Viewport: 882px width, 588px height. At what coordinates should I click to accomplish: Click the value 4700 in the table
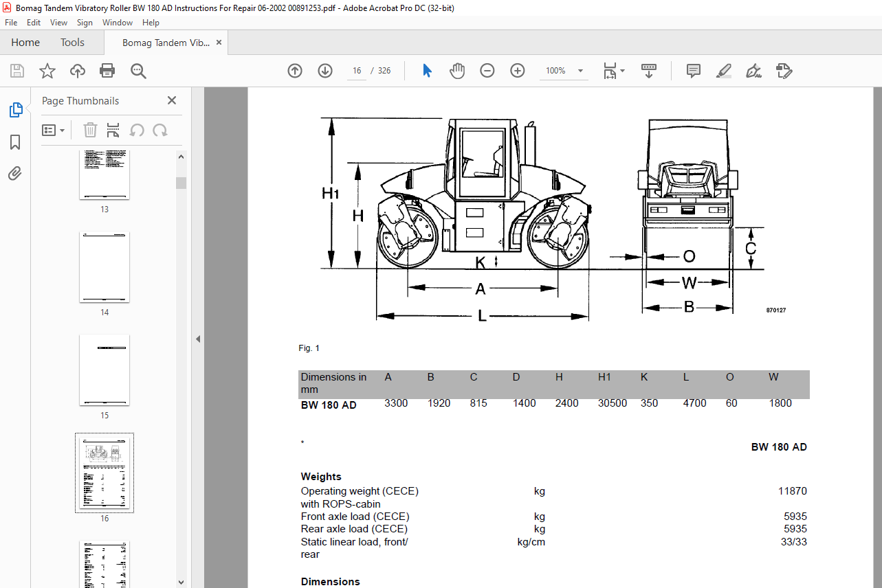[x=694, y=403]
